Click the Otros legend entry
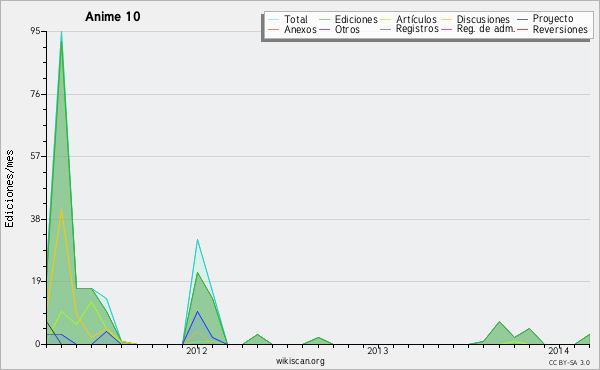Screen dimensions: 600x370 347,29
